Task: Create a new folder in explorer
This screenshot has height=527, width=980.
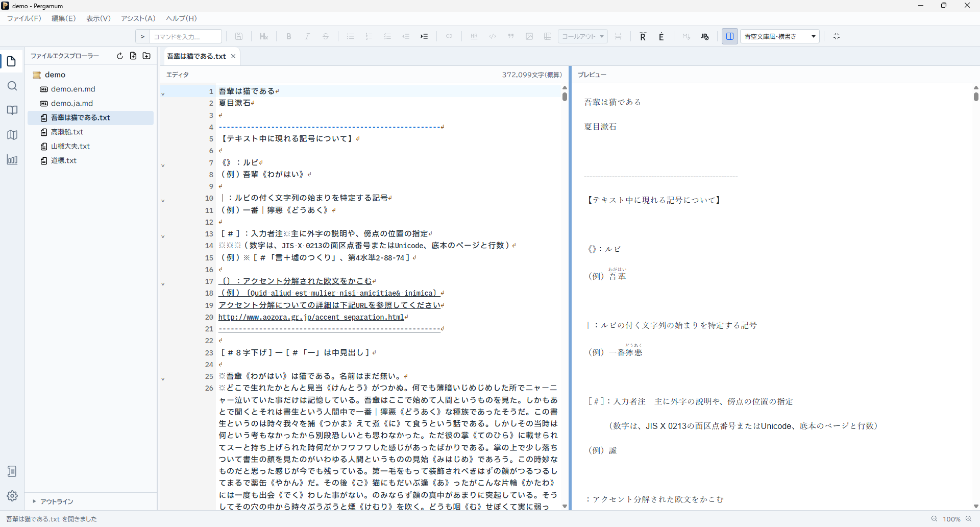Action: (x=146, y=56)
